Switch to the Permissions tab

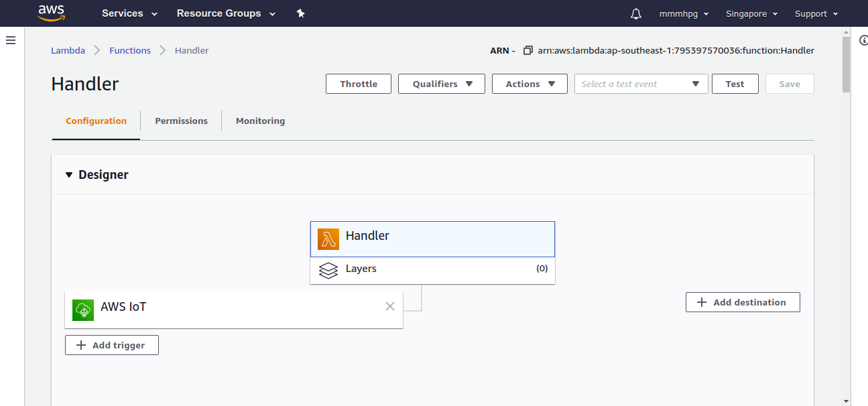pyautogui.click(x=181, y=121)
